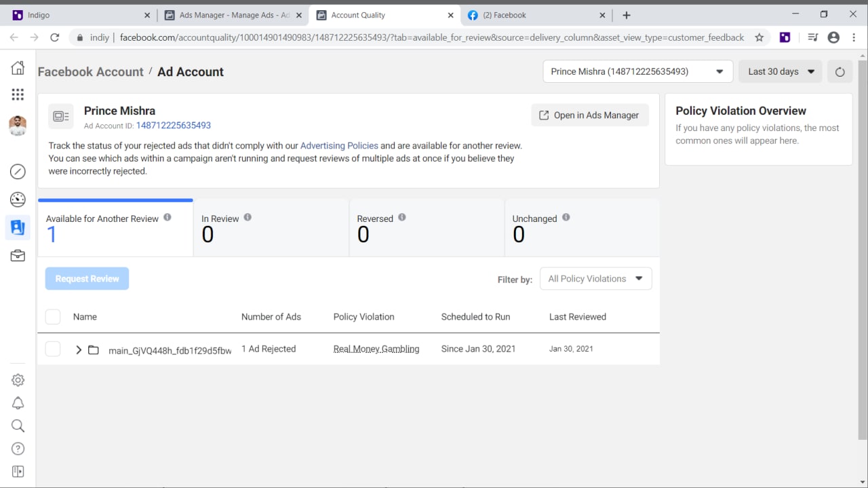868x488 pixels.
Task: Bookmark this page with the star icon
Action: click(759, 37)
